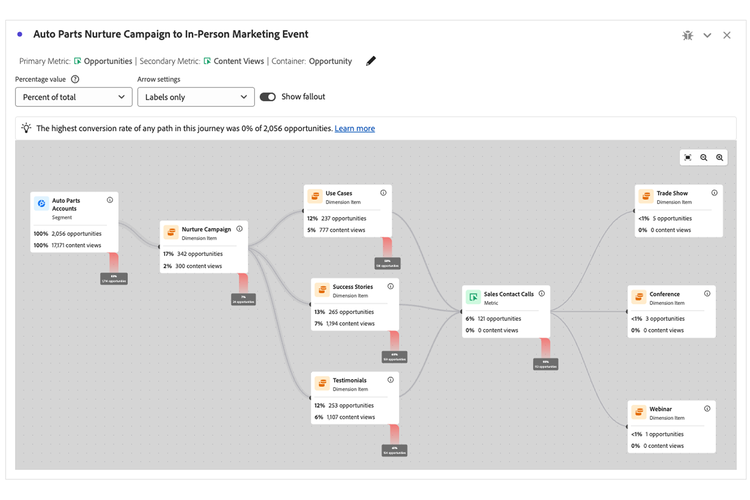Close the journey canvas panel

coord(727,35)
